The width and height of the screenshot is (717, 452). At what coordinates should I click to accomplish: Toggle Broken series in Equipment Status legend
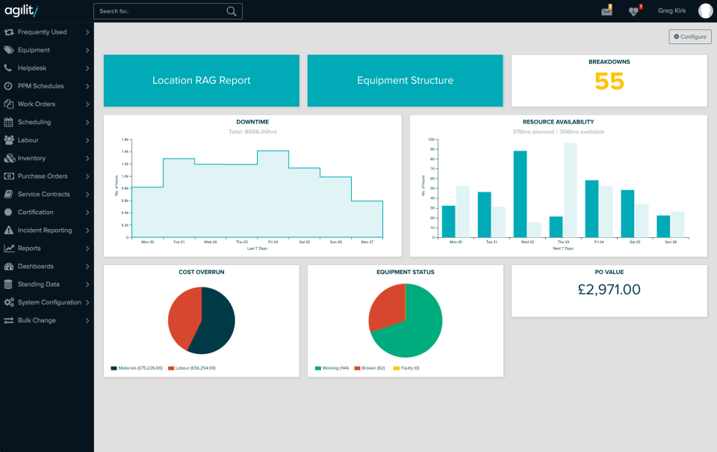coord(369,368)
